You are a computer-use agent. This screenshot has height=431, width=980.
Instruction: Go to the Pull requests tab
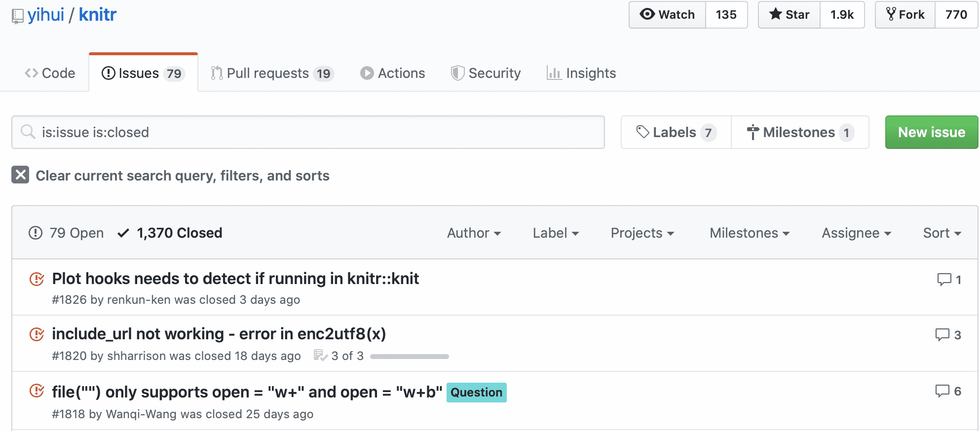pos(272,73)
